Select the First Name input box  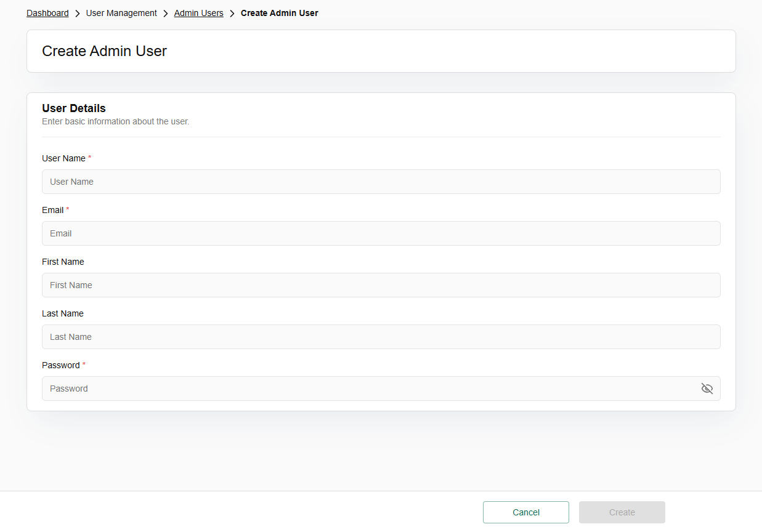[381, 285]
